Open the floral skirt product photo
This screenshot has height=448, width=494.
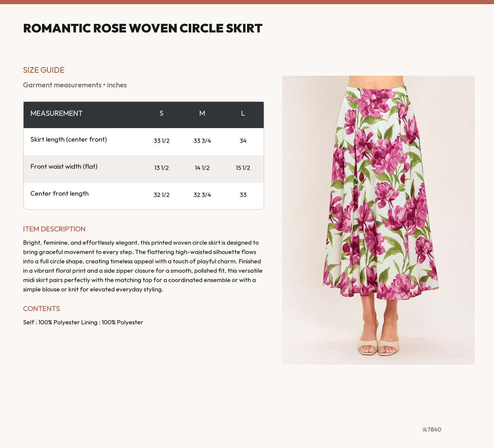coord(378,220)
